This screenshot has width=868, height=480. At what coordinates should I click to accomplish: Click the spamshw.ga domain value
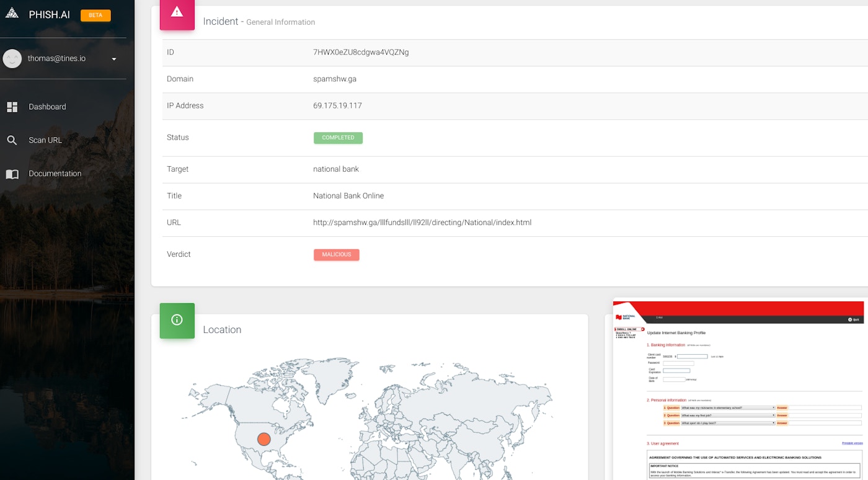(335, 79)
